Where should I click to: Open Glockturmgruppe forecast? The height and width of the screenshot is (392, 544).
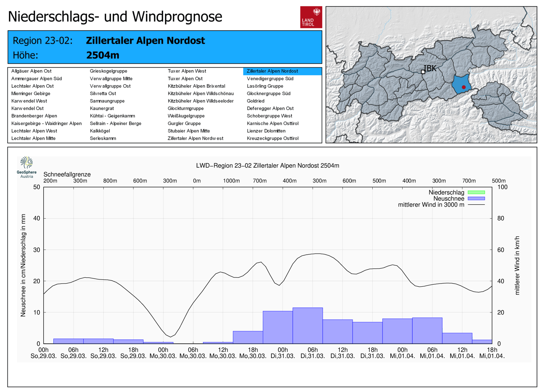coord(186,108)
